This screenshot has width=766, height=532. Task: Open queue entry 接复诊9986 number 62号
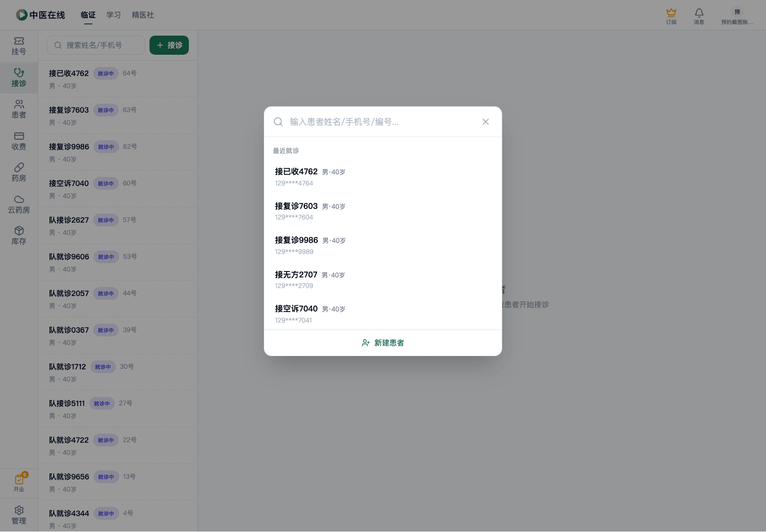point(118,152)
